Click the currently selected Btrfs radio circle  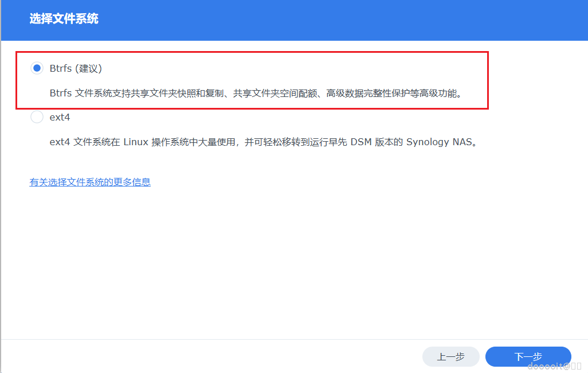pyautogui.click(x=37, y=68)
